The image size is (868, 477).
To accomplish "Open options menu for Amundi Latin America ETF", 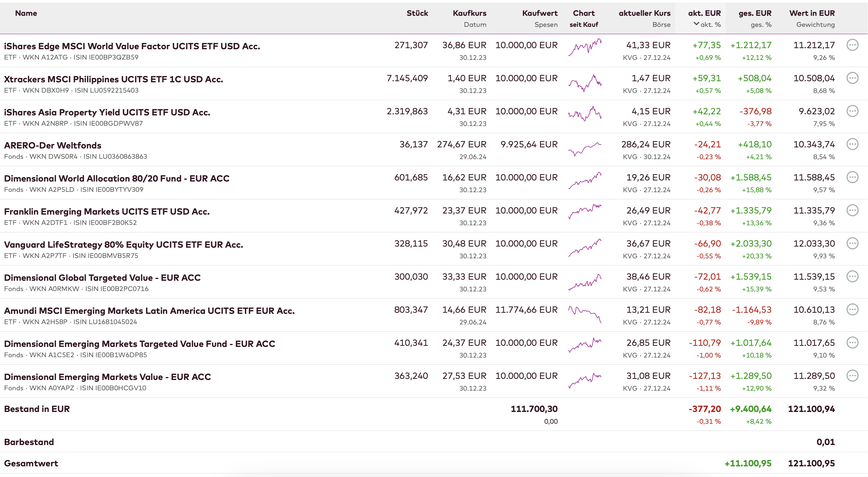I will [x=852, y=310].
